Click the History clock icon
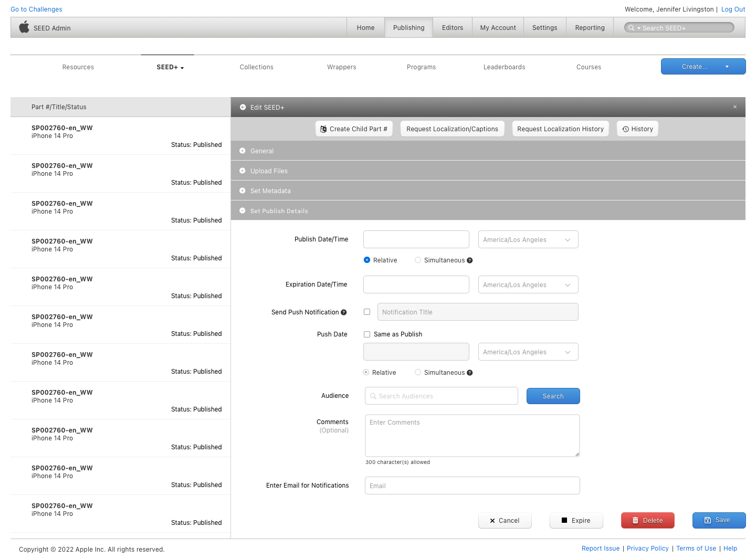This screenshot has width=756, height=559. point(626,129)
